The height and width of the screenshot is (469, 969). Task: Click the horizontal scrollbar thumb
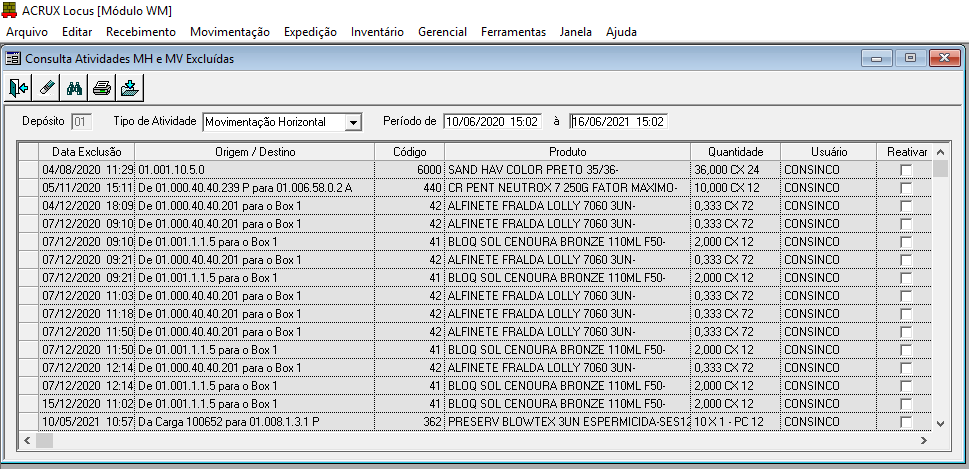coord(44,441)
